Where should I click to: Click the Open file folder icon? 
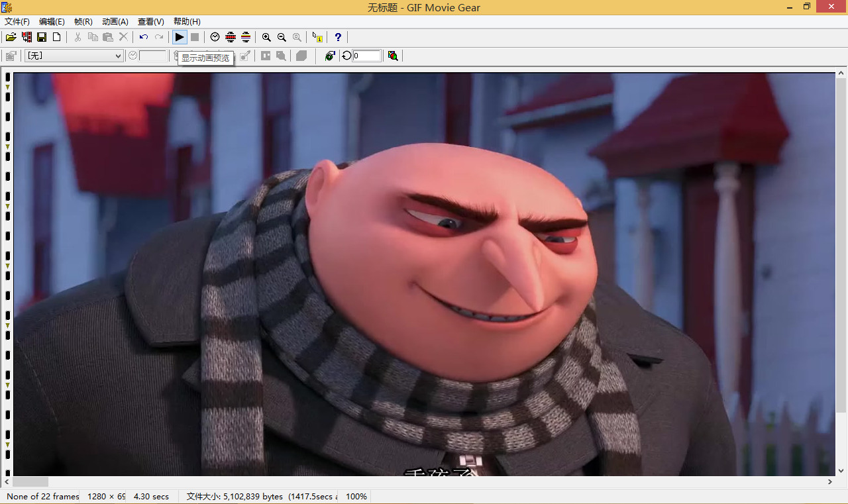(11, 37)
